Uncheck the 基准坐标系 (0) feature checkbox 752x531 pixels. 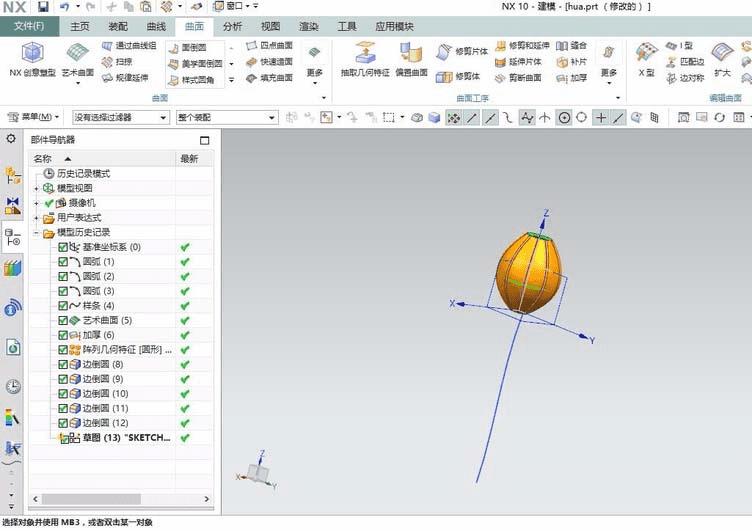63,247
